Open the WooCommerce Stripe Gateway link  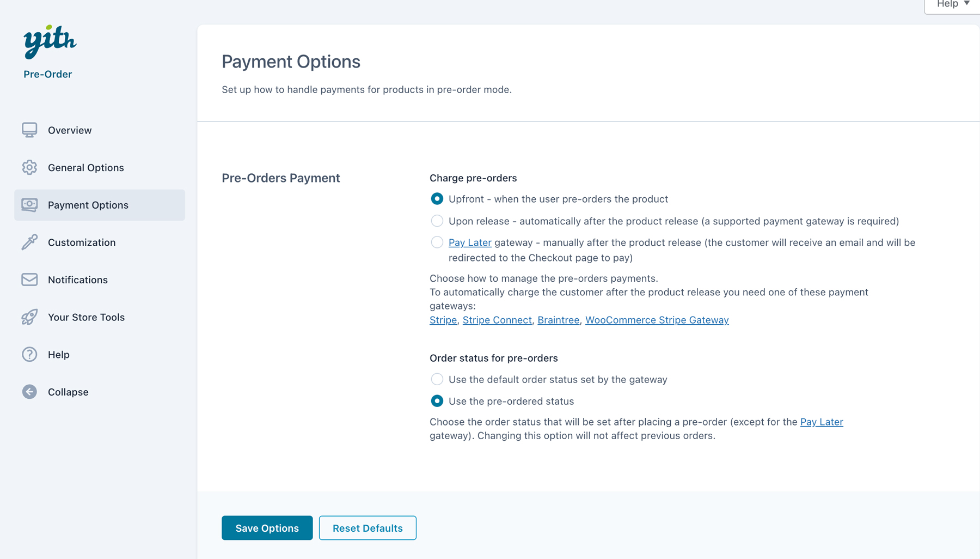click(657, 320)
